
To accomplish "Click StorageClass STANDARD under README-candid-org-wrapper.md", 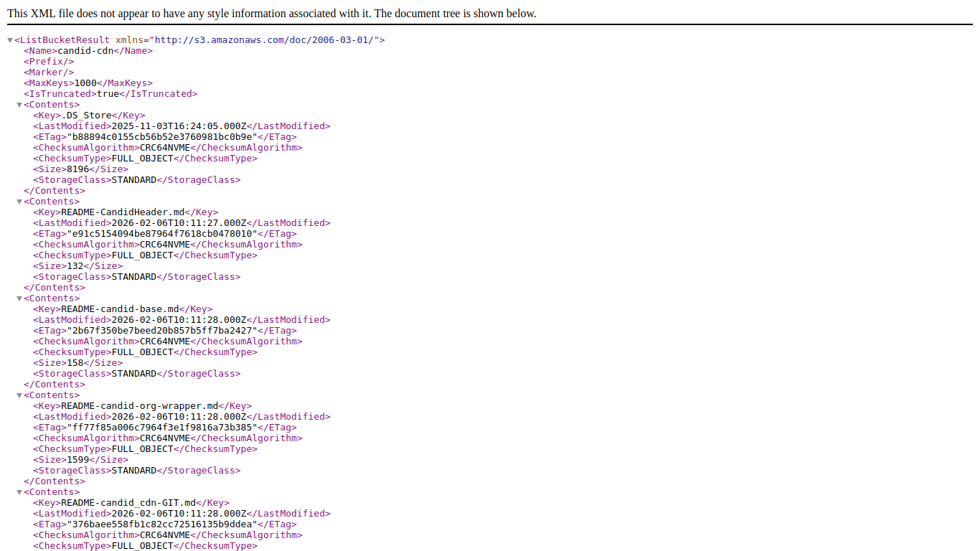I will [133, 471].
